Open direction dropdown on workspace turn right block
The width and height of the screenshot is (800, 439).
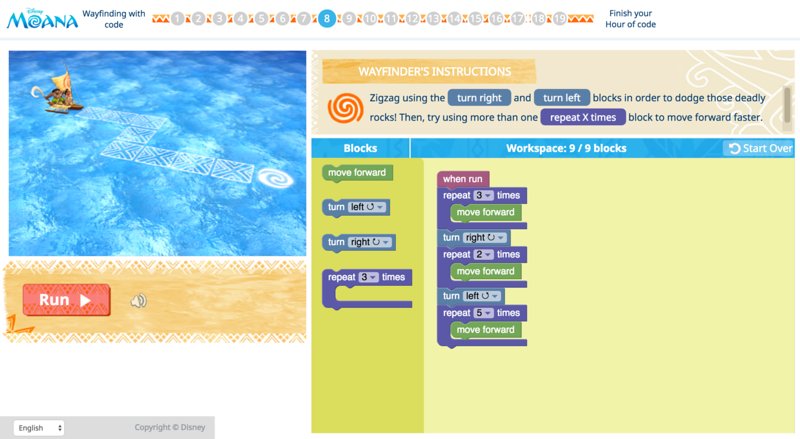[x=485, y=237]
